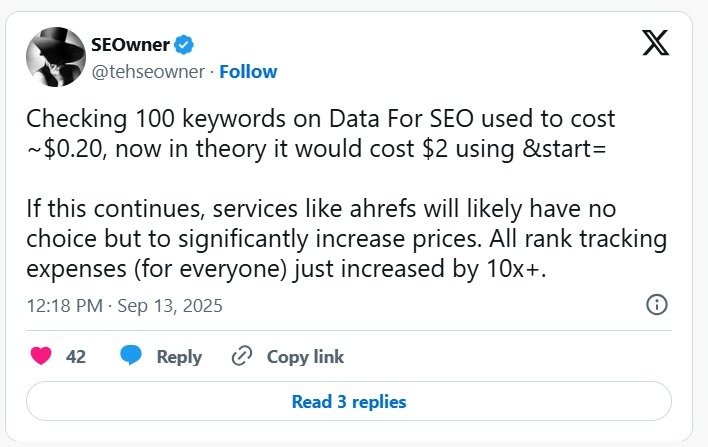
Task: Follow the @tehseowner account
Action: (248, 71)
